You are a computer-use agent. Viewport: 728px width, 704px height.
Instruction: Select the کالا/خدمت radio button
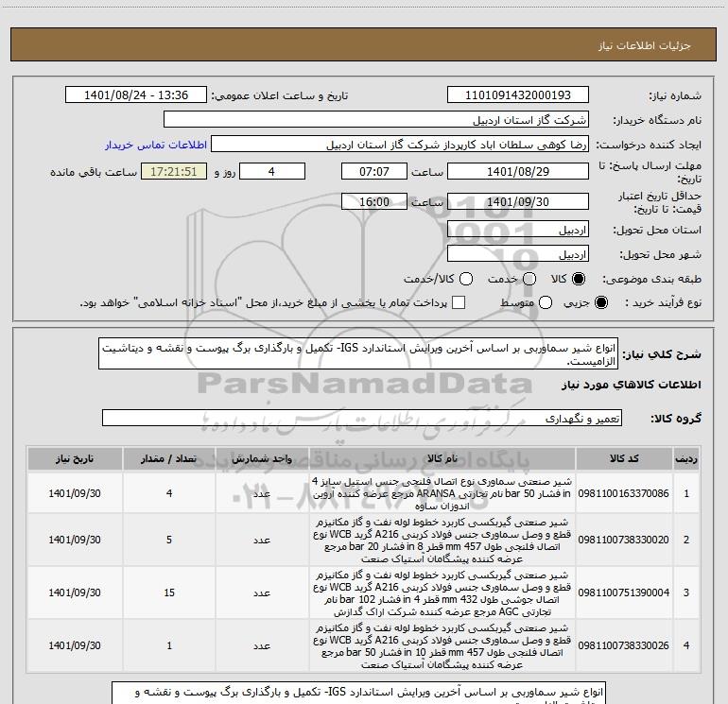click(466, 279)
